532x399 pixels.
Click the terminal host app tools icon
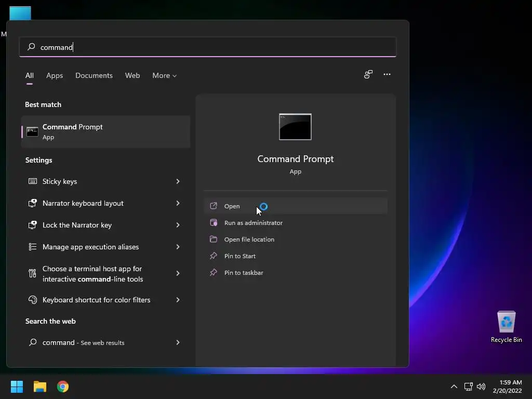tap(32, 273)
